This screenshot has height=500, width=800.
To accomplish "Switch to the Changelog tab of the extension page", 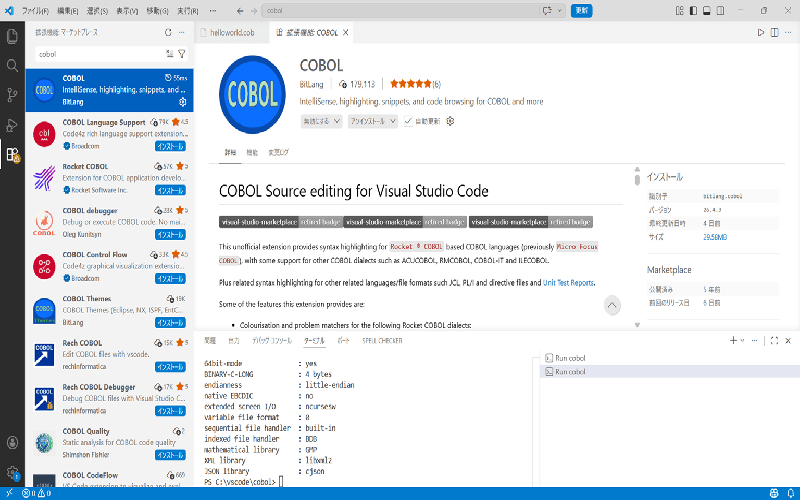I will 278,152.
